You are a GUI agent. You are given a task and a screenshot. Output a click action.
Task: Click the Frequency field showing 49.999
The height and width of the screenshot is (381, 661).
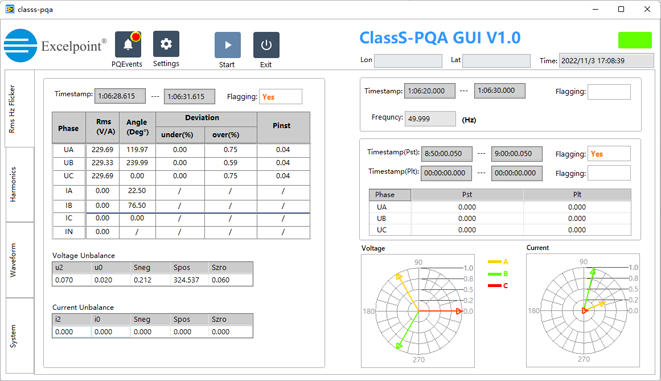tap(430, 119)
